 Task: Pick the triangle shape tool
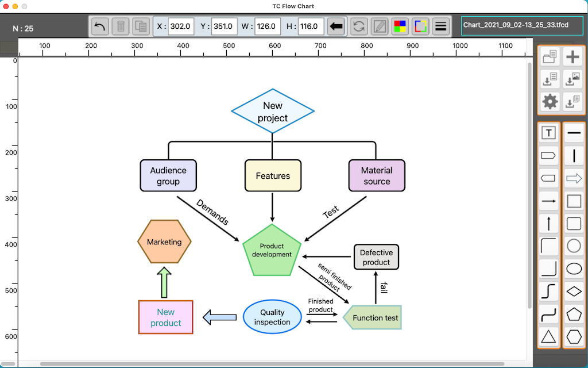(x=550, y=336)
